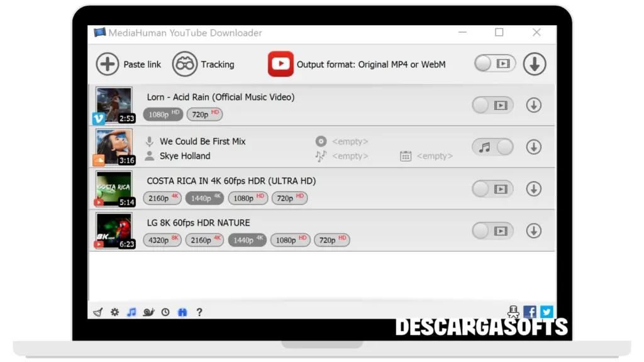The image size is (644, 362).
Task: Click the Start all downloads arrow in toolbar
Action: pos(534,64)
